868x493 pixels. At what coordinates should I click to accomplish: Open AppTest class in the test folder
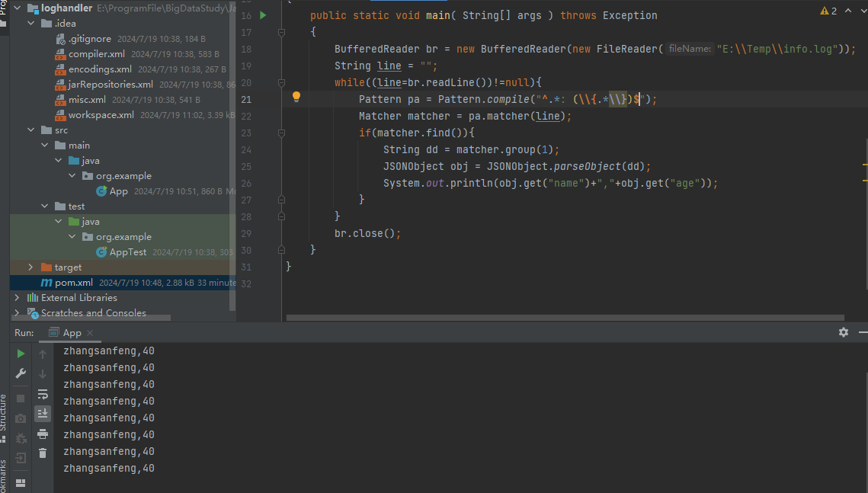(x=127, y=252)
